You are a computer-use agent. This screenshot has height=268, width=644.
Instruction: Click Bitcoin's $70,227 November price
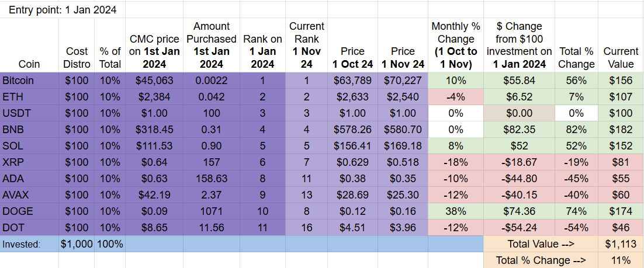click(403, 81)
